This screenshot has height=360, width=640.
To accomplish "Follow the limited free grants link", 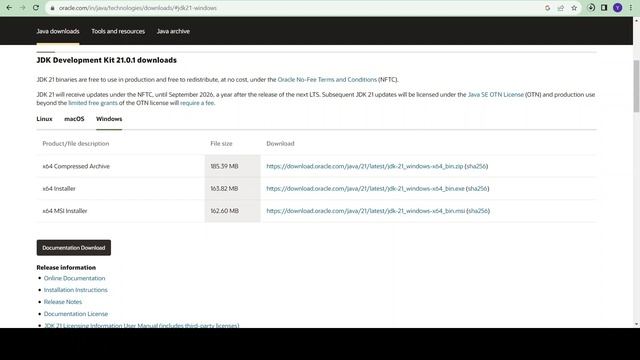I will coord(93,103).
